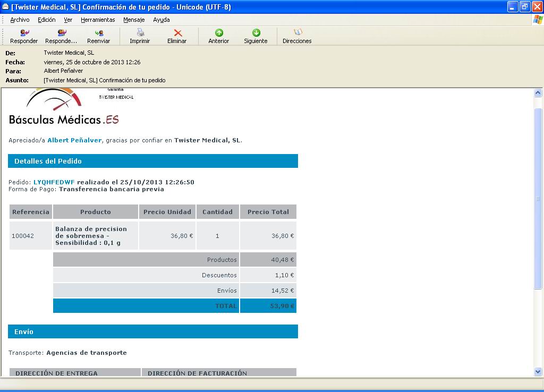The width and height of the screenshot is (544, 392).
Task: Click the Precio Total column header
Action: [x=268, y=212]
